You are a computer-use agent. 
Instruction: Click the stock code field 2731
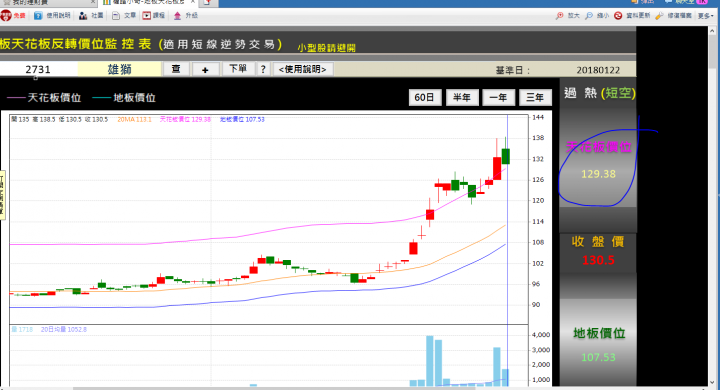pos(38,69)
